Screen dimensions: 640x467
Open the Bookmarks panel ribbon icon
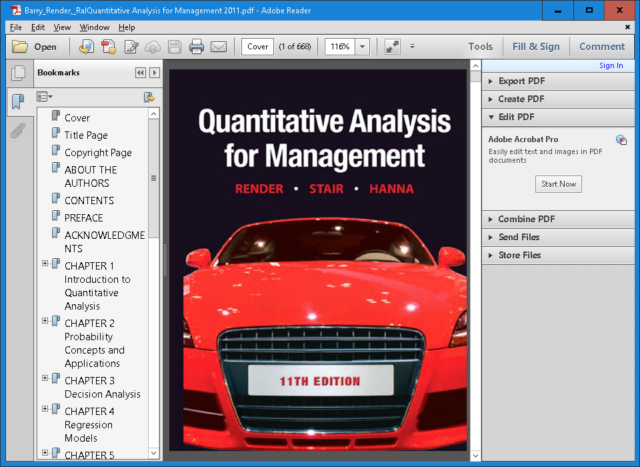18,101
